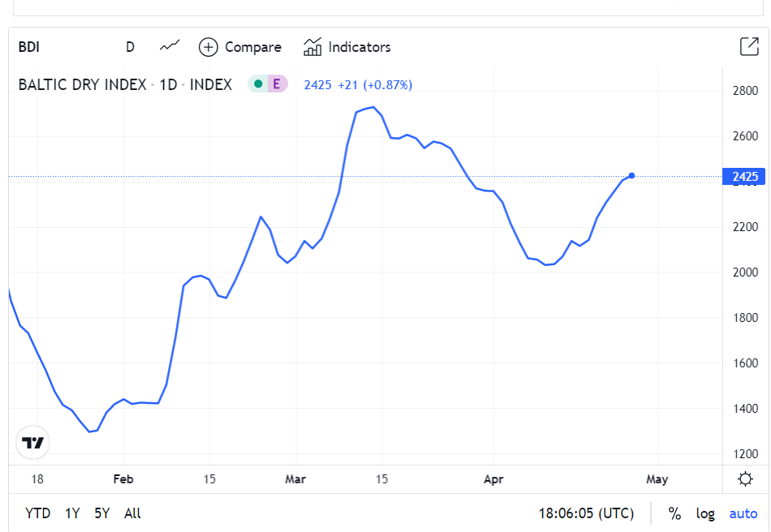Click the Apr date axis label
The image size is (771, 532).
click(493, 479)
